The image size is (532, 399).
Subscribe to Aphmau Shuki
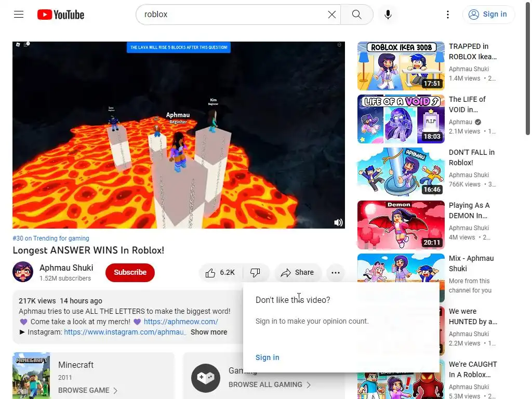click(x=130, y=272)
